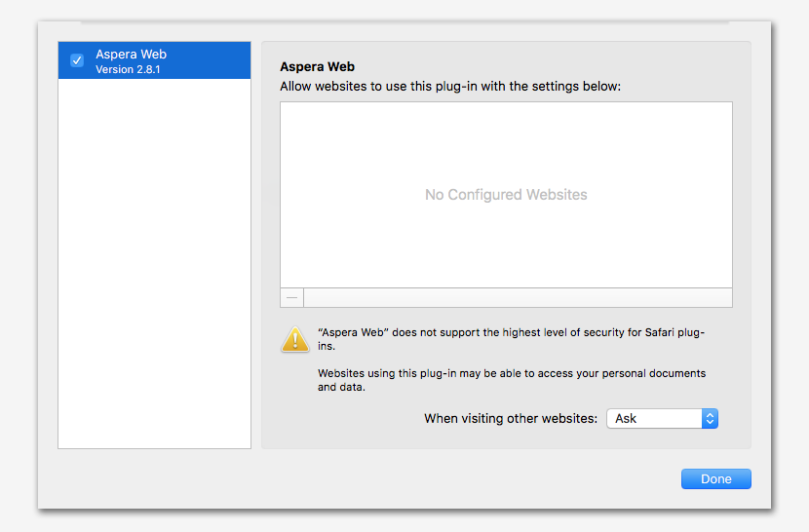Open the Ask policy dropdown
Image resolution: width=809 pixels, height=532 pixels.
(662, 418)
